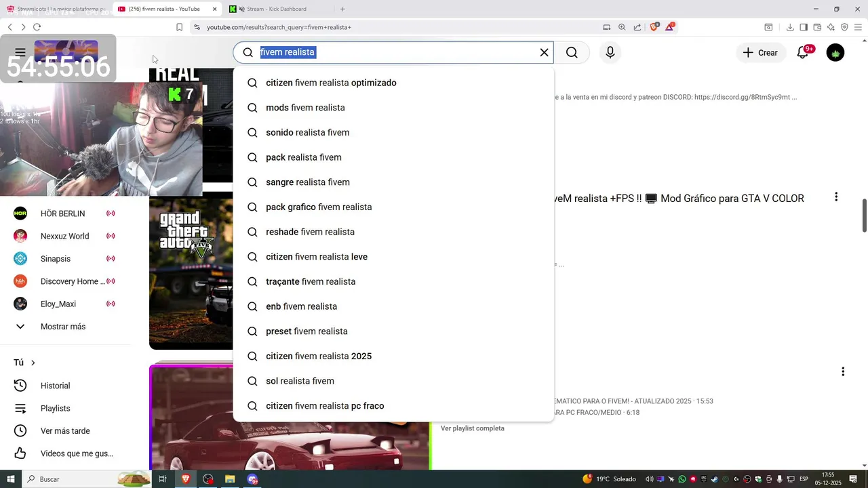Open Videos que me gustan in sidebar
Image resolution: width=868 pixels, height=488 pixels.
pyautogui.click(x=65, y=453)
